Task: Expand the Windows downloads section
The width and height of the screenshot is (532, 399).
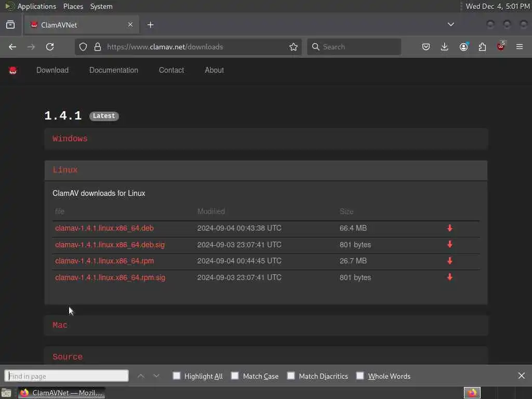Action: (266, 139)
